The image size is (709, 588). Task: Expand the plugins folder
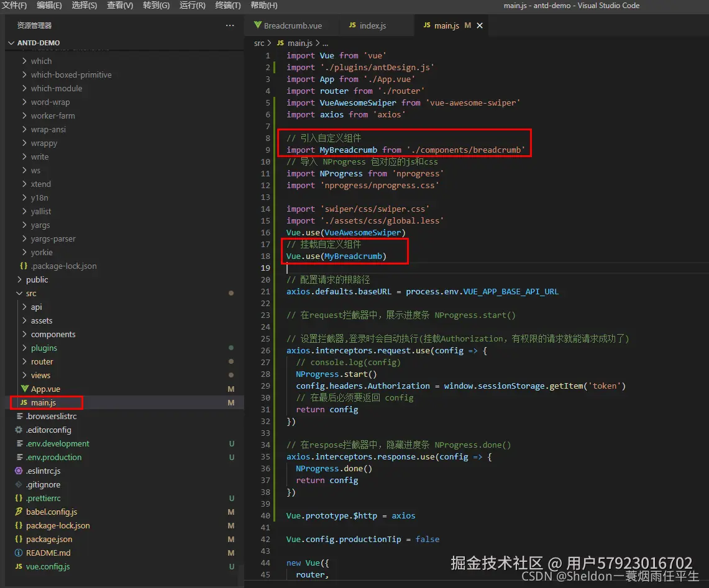24,348
